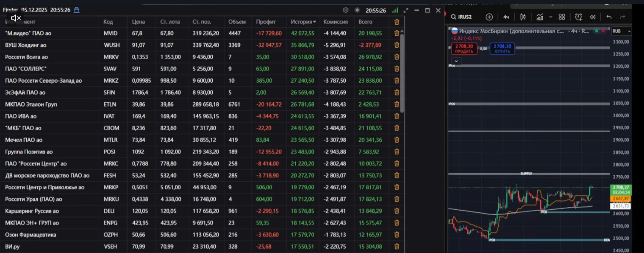Start bar replay rewind icon

(592, 17)
